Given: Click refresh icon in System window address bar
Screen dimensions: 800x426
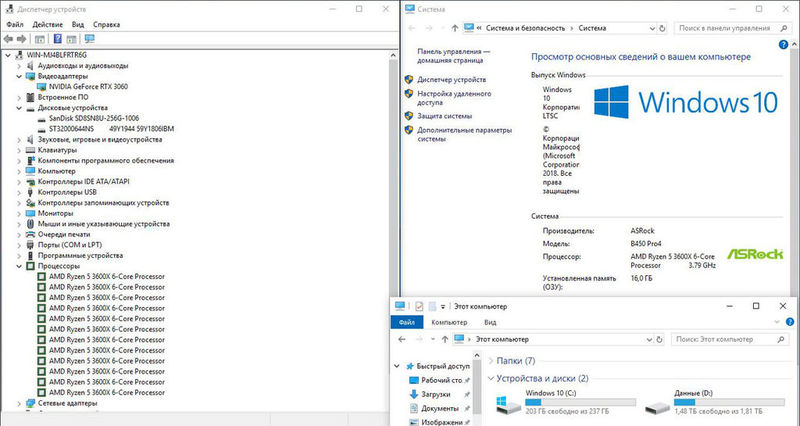Looking at the screenshot, I should pyautogui.click(x=662, y=29).
